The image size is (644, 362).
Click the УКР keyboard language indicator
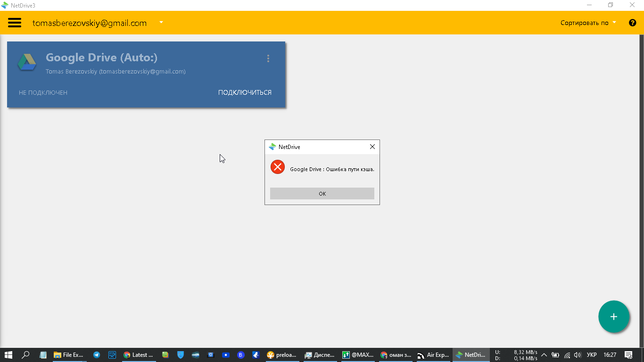tap(592, 355)
